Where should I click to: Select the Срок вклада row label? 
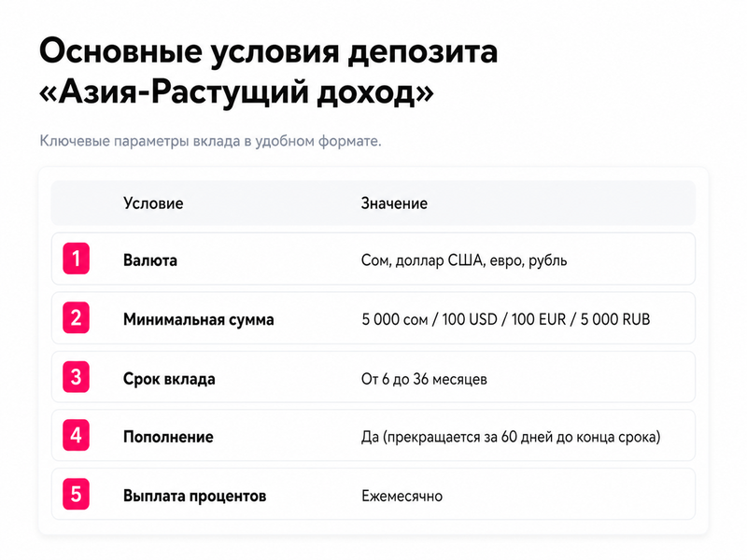169,379
